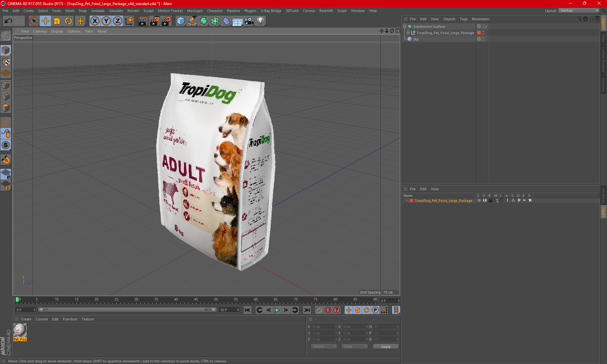Open the Simulate menu
Screen dimensions: 607x364
116,11
